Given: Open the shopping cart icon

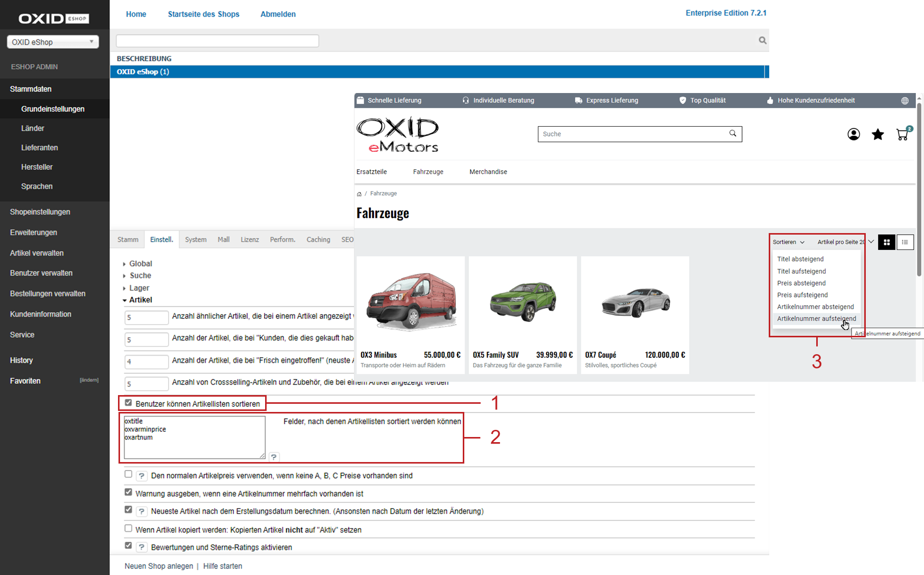Looking at the screenshot, I should click(903, 134).
